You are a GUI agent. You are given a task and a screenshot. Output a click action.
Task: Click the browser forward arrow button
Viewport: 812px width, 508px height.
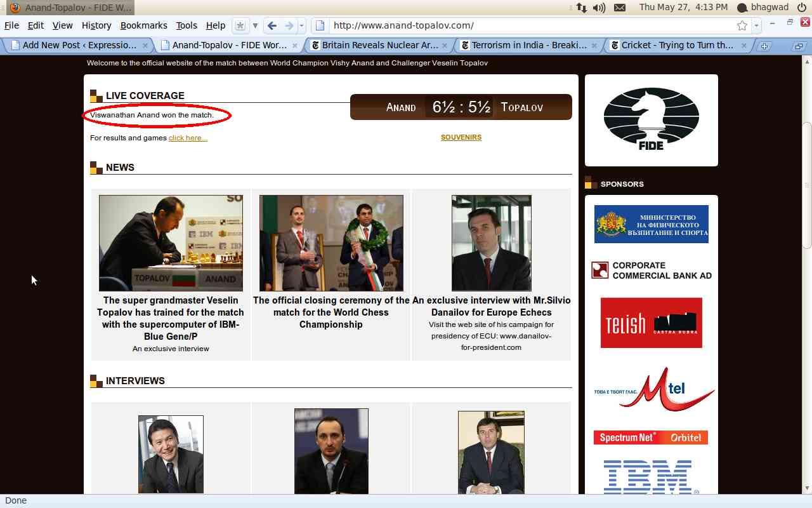[289, 25]
